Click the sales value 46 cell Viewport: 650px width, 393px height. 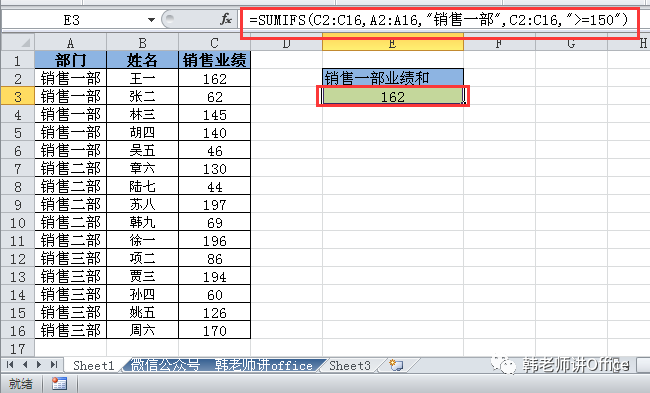(214, 150)
